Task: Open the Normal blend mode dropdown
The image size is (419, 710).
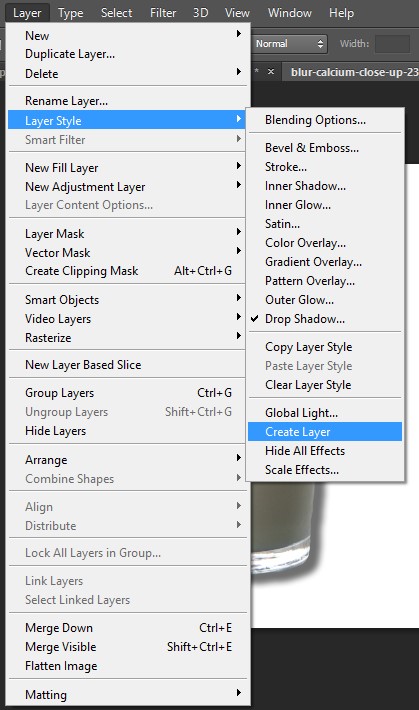Action: pyautogui.click(x=289, y=44)
